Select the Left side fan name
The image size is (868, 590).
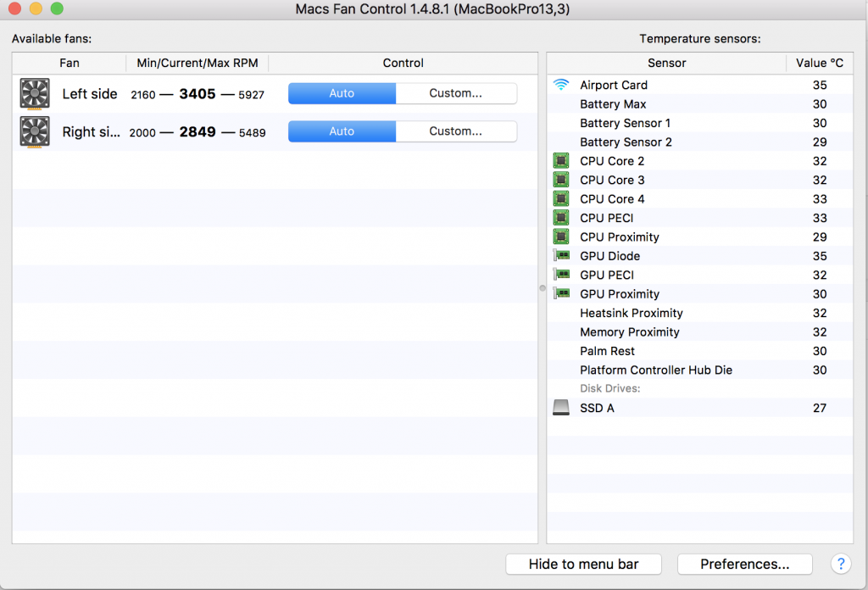[x=90, y=94]
